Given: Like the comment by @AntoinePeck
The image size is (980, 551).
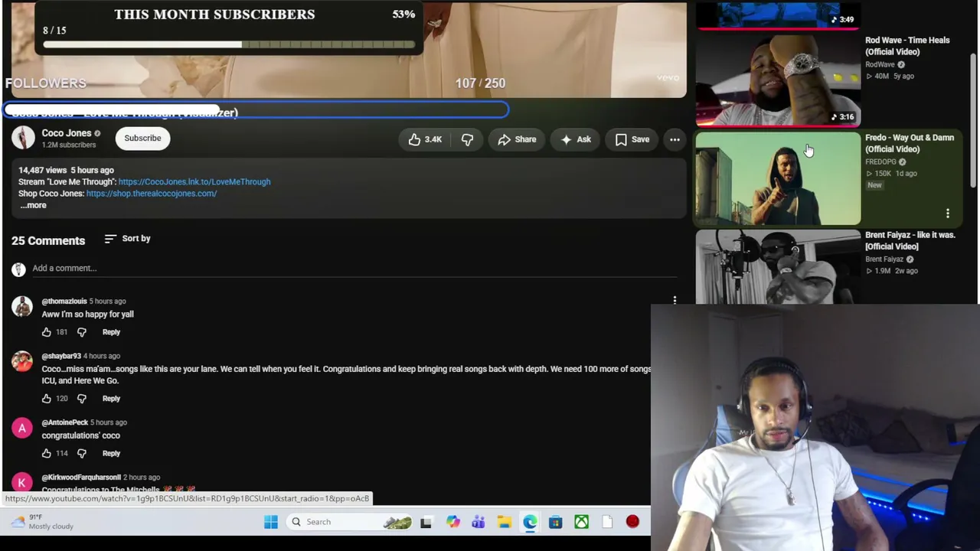Looking at the screenshot, I should (47, 454).
